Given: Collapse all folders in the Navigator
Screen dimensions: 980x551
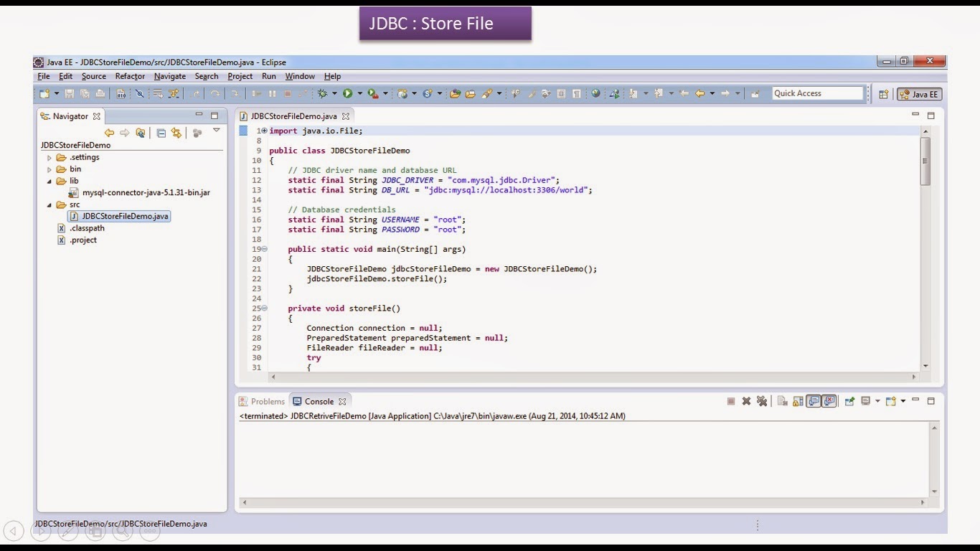Looking at the screenshot, I should point(161,132).
